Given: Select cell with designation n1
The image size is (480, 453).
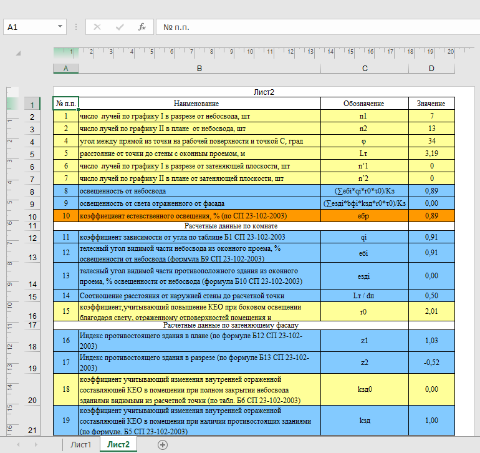Looking at the screenshot, I should 364,116.
